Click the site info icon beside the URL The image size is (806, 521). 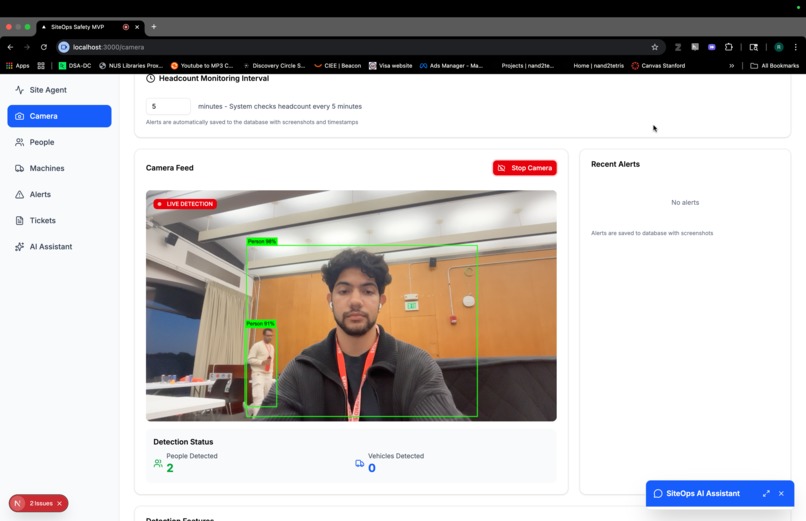(64, 47)
